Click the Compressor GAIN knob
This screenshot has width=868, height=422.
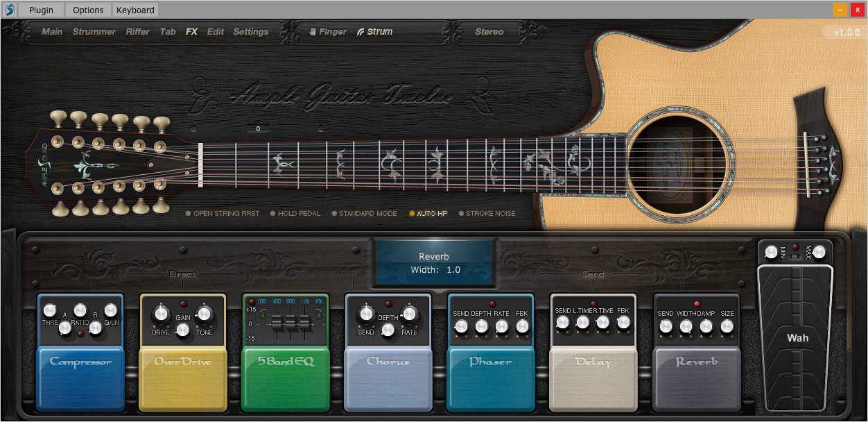[111, 310]
